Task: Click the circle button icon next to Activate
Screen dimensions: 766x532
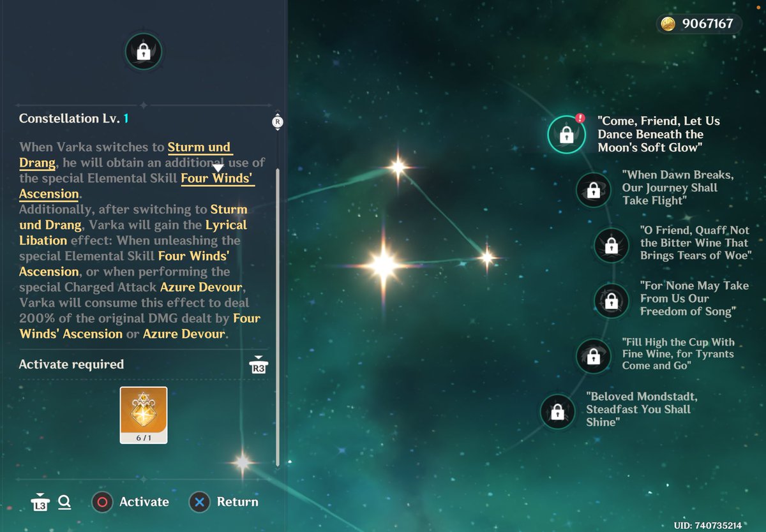Action: [x=102, y=502]
